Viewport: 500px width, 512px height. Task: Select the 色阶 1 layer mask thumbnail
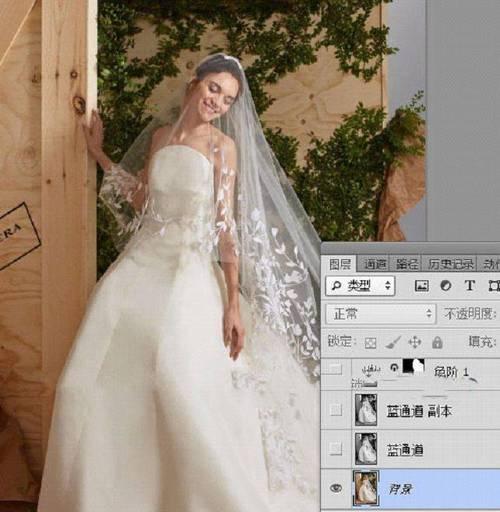pyautogui.click(x=414, y=367)
